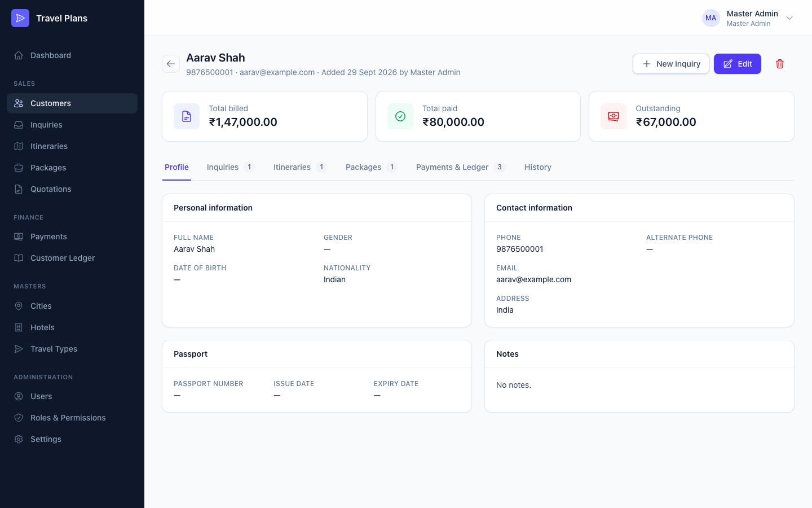
Task: Click the Quotations document icon
Action: click(x=19, y=189)
